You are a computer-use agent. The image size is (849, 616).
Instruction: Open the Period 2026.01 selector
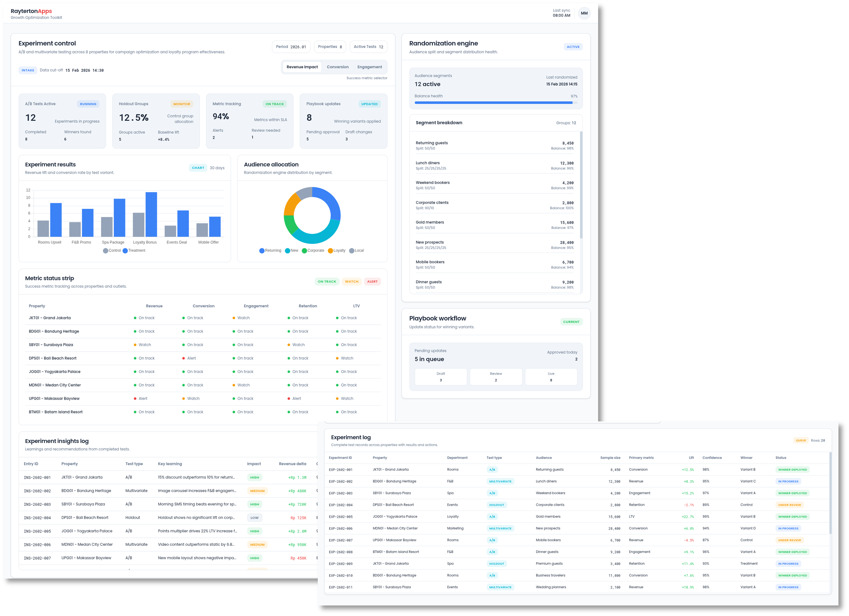[291, 47]
